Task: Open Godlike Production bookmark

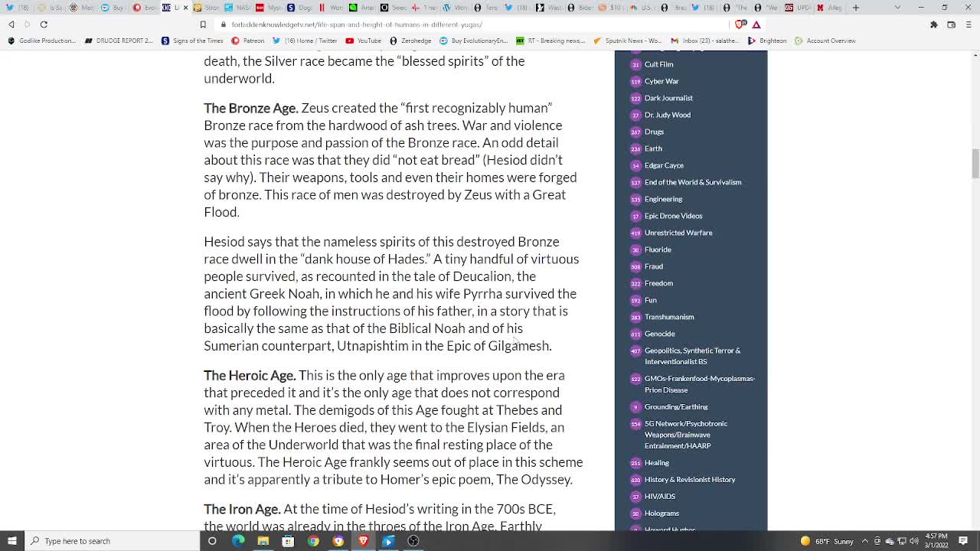Action: [x=41, y=41]
